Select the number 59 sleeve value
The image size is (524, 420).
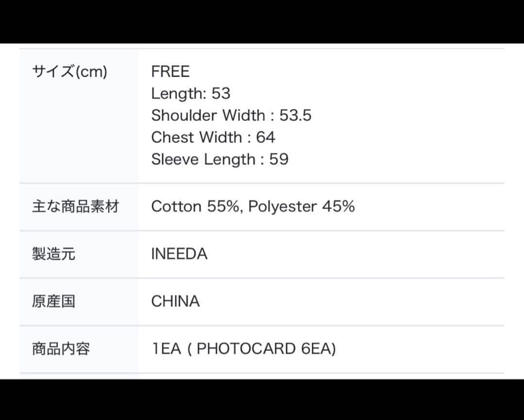(x=278, y=159)
